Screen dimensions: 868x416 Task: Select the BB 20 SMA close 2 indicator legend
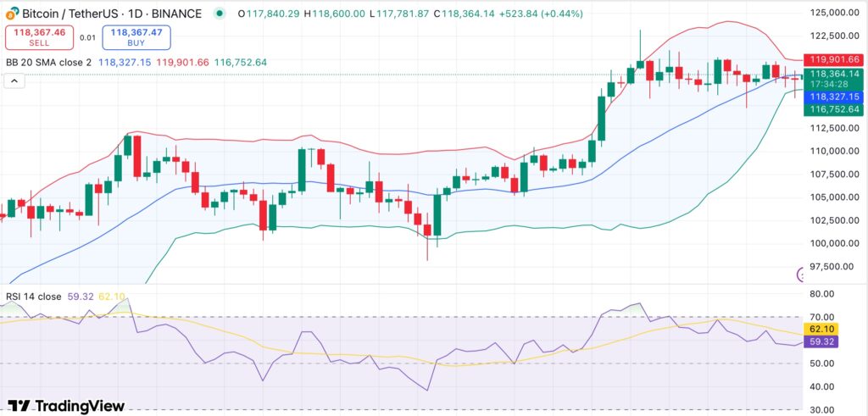(x=47, y=62)
